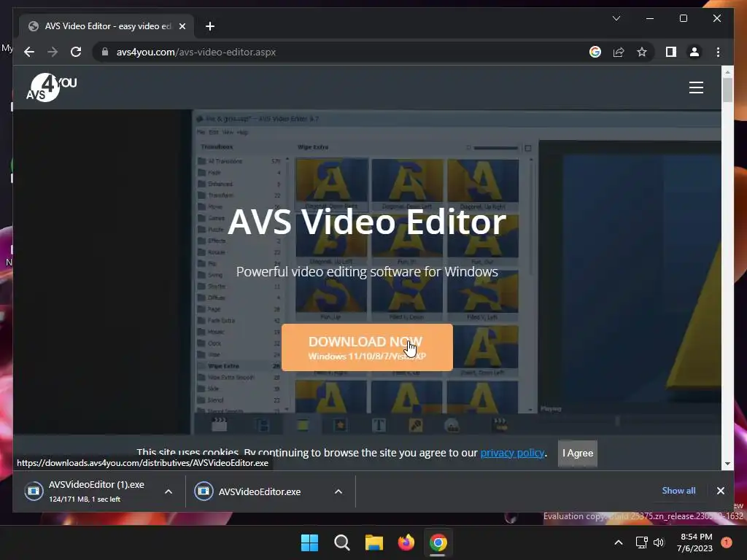Open File Explorer from the taskbar
This screenshot has width=747, height=560.
coord(374,542)
